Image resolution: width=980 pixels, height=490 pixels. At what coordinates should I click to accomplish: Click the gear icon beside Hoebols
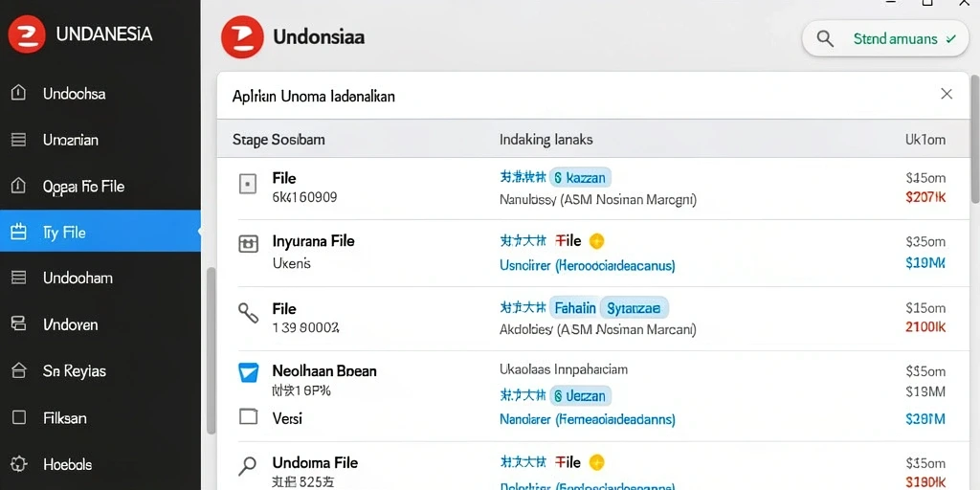click(x=19, y=464)
